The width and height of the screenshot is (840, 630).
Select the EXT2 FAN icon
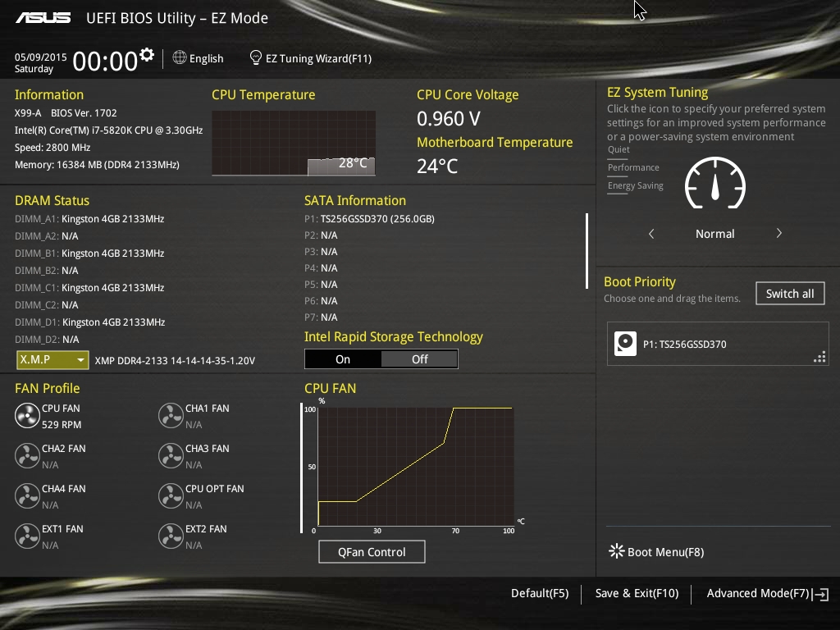[171, 536]
